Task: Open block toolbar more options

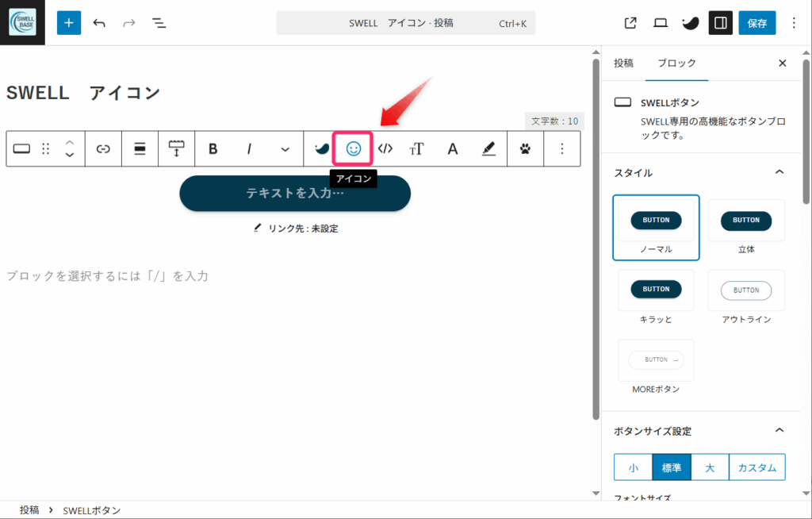Action: coord(562,149)
